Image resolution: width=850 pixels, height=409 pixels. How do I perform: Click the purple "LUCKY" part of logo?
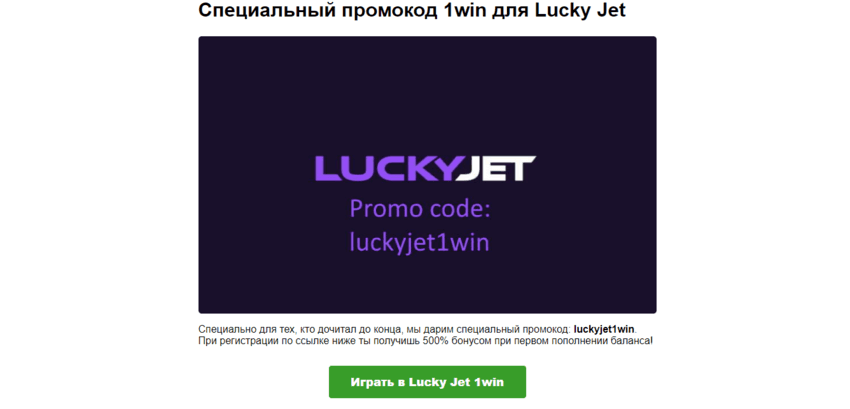point(385,168)
